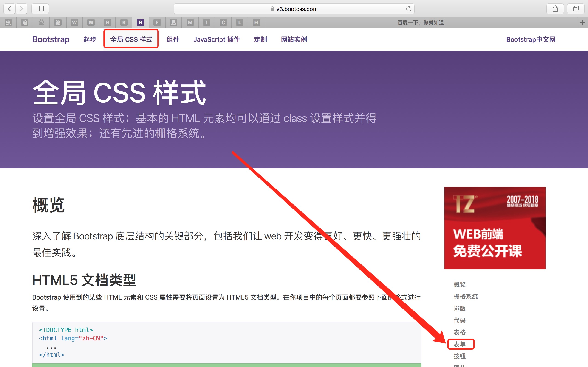Image resolution: width=588 pixels, height=367 pixels.
Task: Open the 组件 navigation item
Action: coord(173,39)
